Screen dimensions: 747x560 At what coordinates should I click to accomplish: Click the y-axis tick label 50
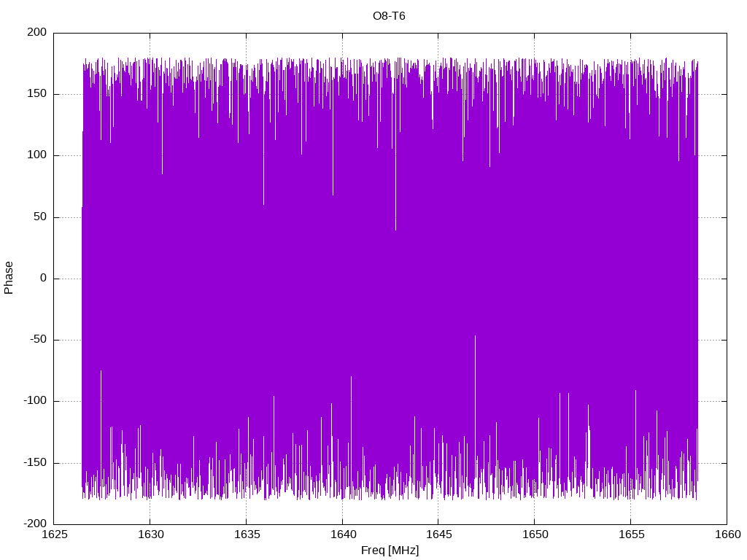[41, 217]
